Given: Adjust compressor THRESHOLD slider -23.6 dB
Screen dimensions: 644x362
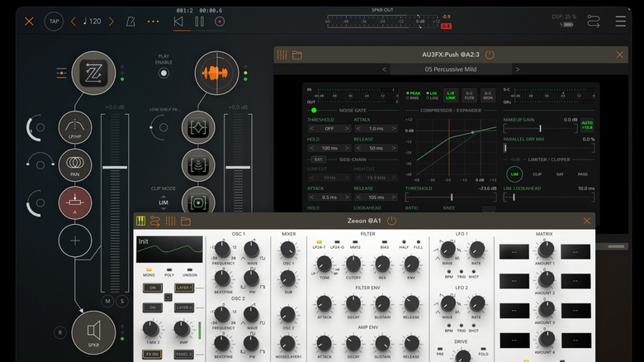Looking at the screenshot, I should point(451,198).
